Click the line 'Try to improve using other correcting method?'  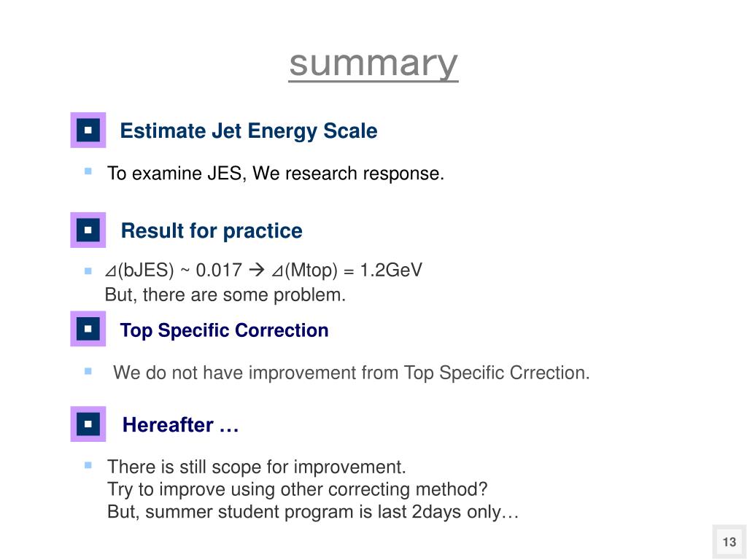pyautogui.click(x=298, y=489)
